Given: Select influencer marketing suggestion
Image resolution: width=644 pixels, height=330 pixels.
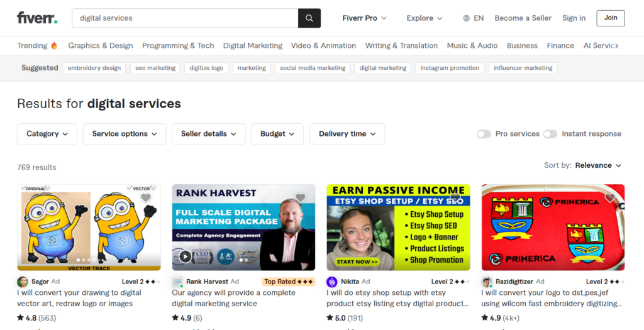Looking at the screenshot, I should [523, 68].
